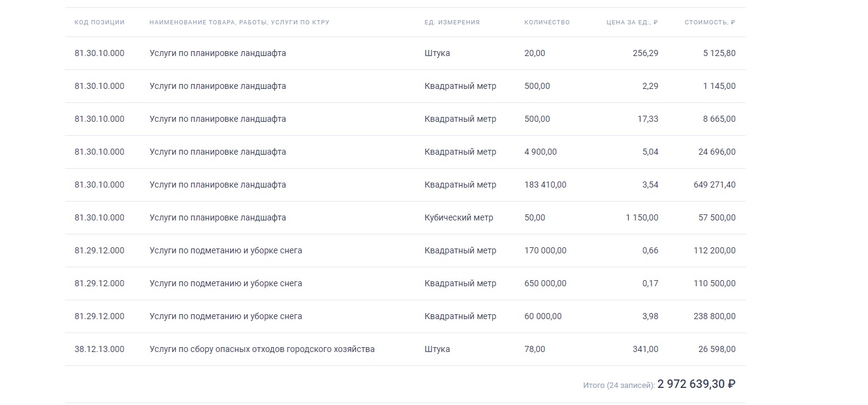Click the "Итого (24 записей)" label

tap(618, 386)
